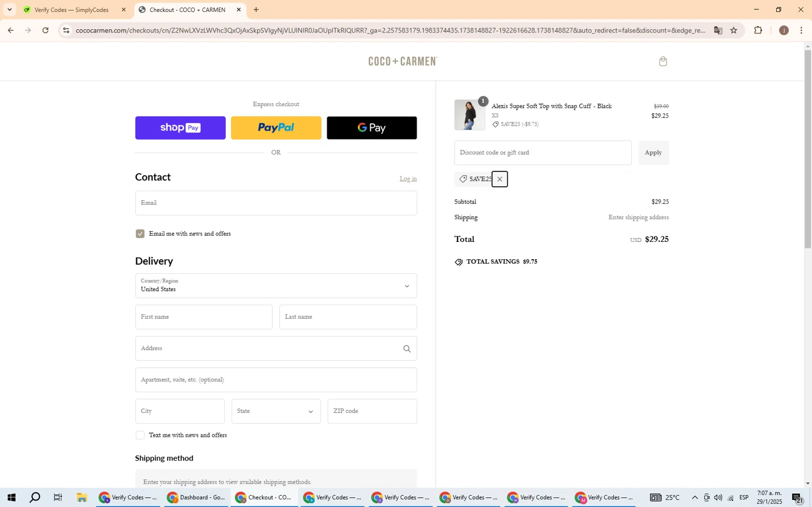This screenshot has height=507, width=812.
Task: Reload the checkout page
Action: tap(45, 30)
